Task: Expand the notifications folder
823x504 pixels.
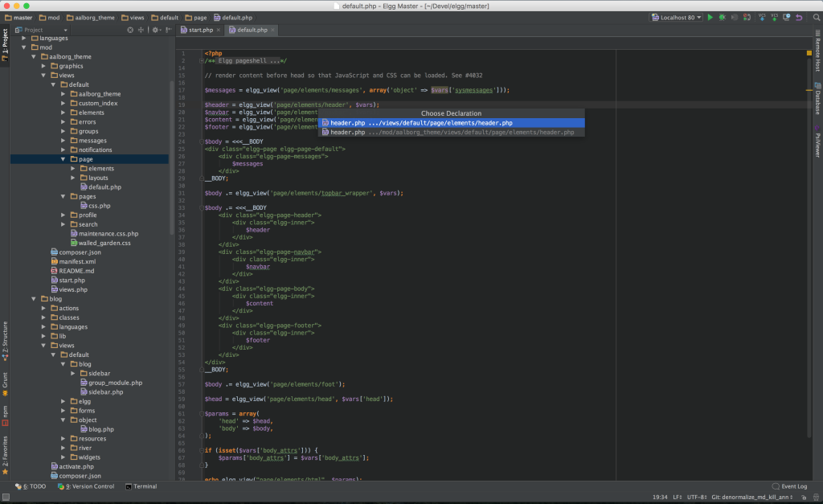Action: 63,150
